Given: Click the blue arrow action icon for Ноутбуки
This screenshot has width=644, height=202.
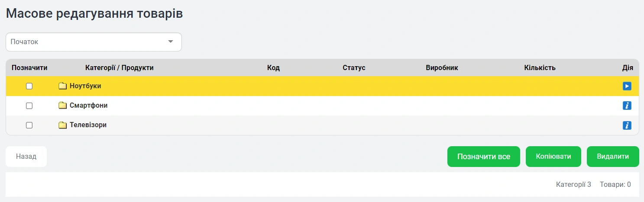Looking at the screenshot, I should click(627, 86).
